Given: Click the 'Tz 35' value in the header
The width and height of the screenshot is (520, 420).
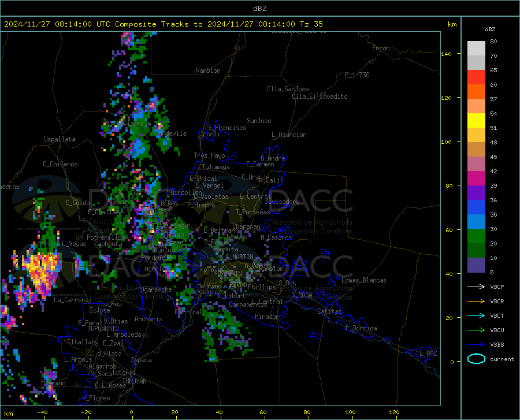Looking at the screenshot, I should click(x=311, y=24).
